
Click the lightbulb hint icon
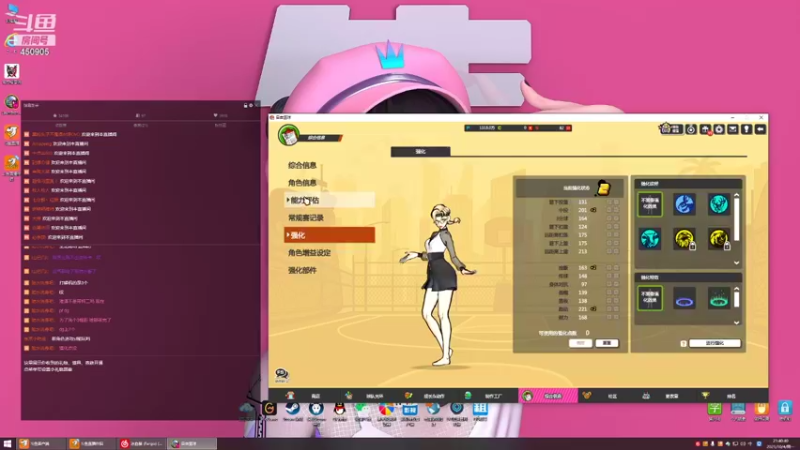(x=746, y=129)
